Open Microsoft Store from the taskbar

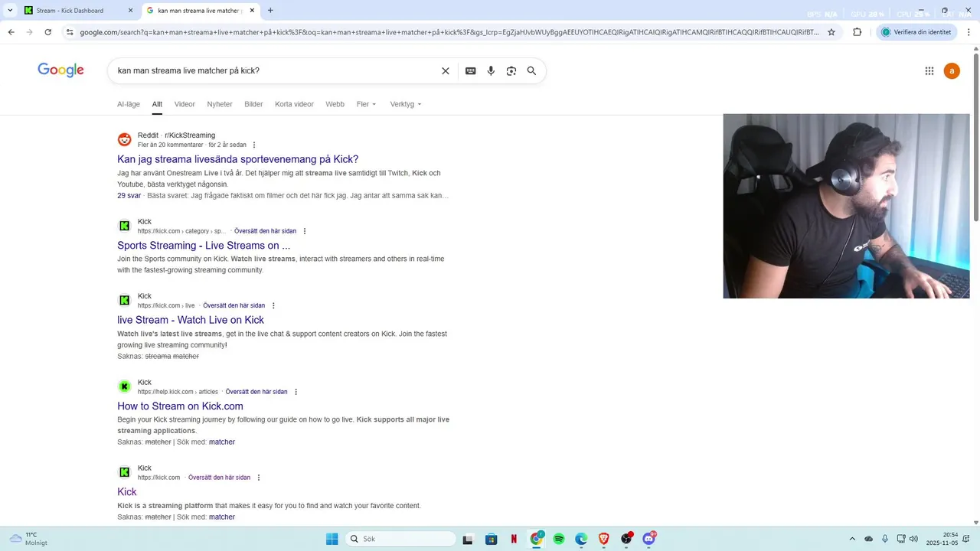coord(492,539)
